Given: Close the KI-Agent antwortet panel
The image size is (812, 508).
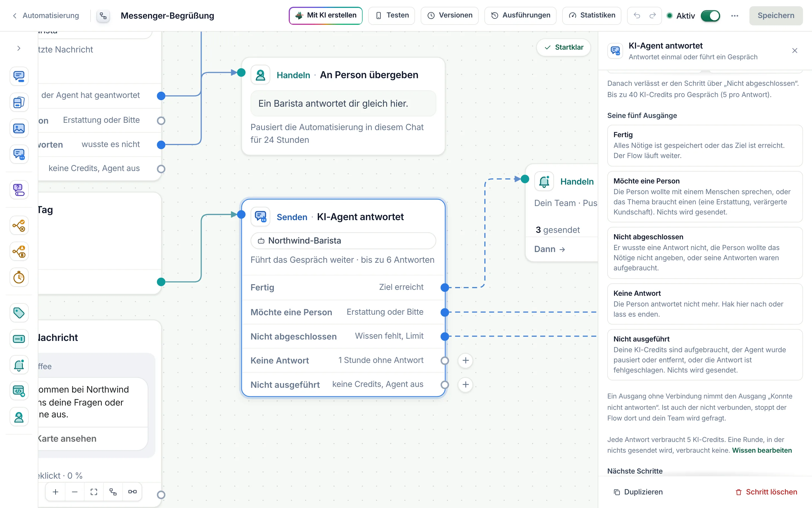Looking at the screenshot, I should pyautogui.click(x=795, y=51).
